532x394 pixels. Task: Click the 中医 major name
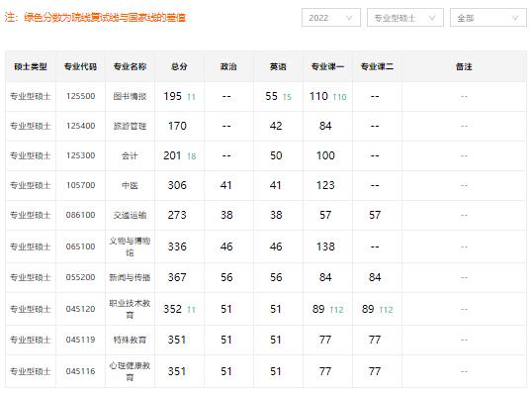pos(130,185)
